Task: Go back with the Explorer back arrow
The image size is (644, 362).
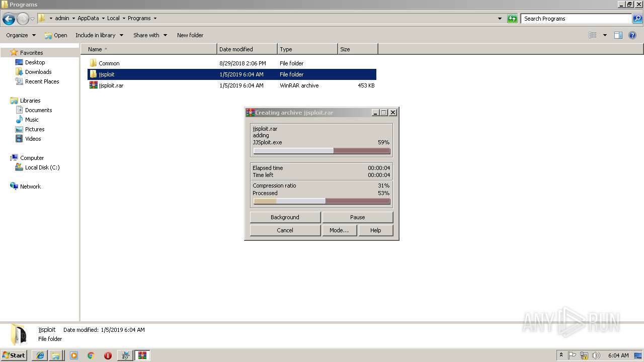Action: [x=9, y=19]
